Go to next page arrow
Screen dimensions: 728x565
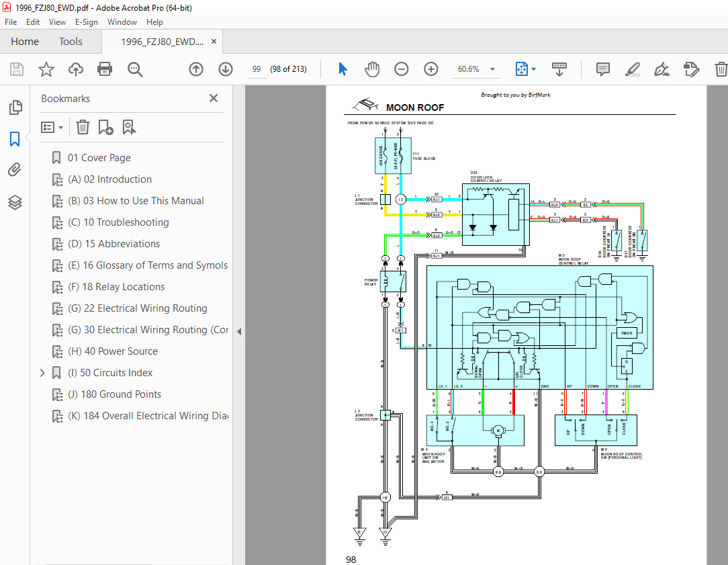pos(226,69)
